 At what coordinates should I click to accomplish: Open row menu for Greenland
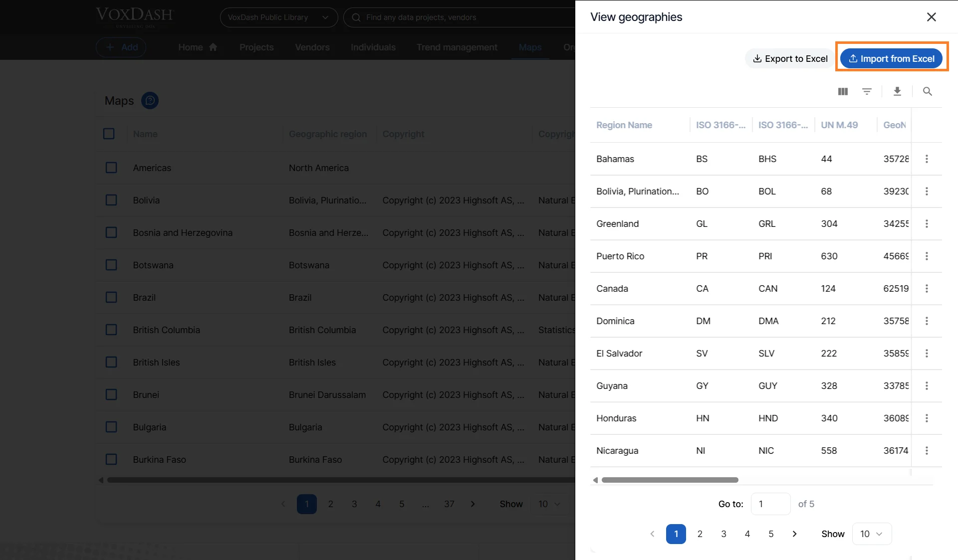click(x=927, y=223)
